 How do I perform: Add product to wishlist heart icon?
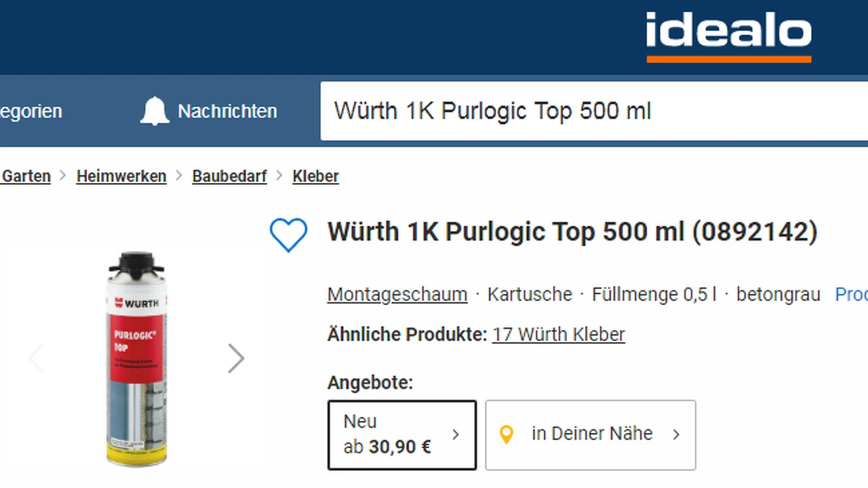coord(288,235)
